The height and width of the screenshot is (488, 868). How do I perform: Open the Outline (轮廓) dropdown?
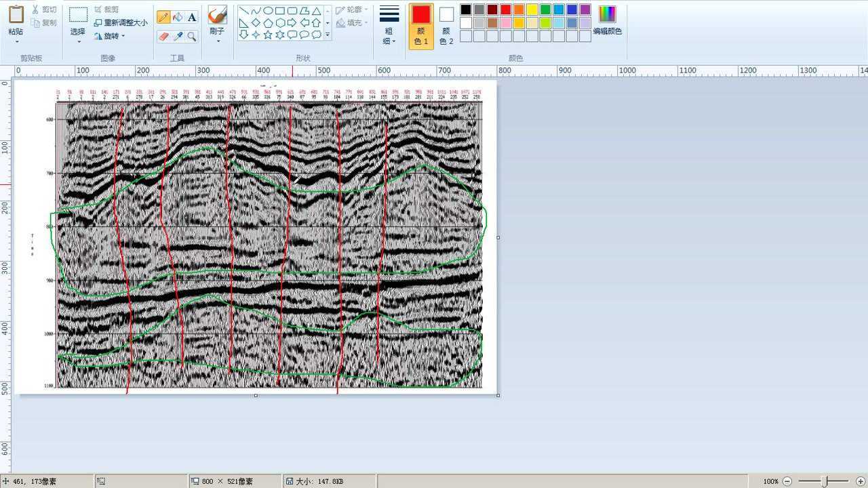[353, 10]
